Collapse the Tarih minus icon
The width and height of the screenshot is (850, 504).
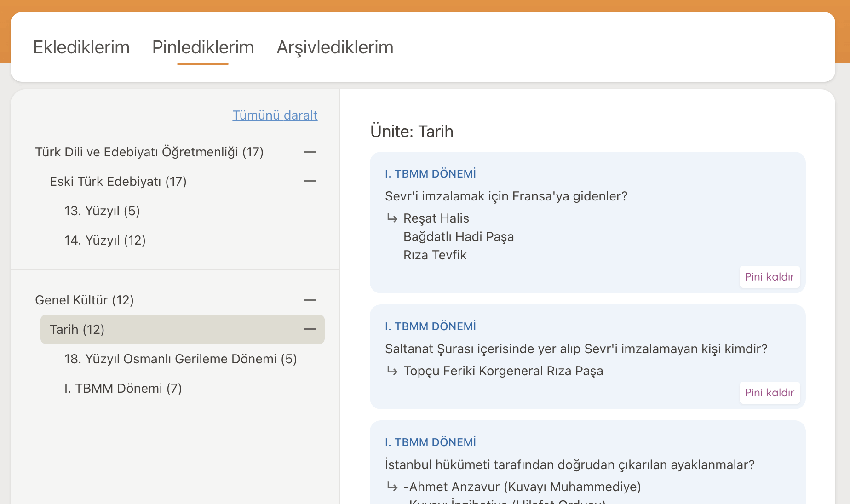pyautogui.click(x=310, y=329)
